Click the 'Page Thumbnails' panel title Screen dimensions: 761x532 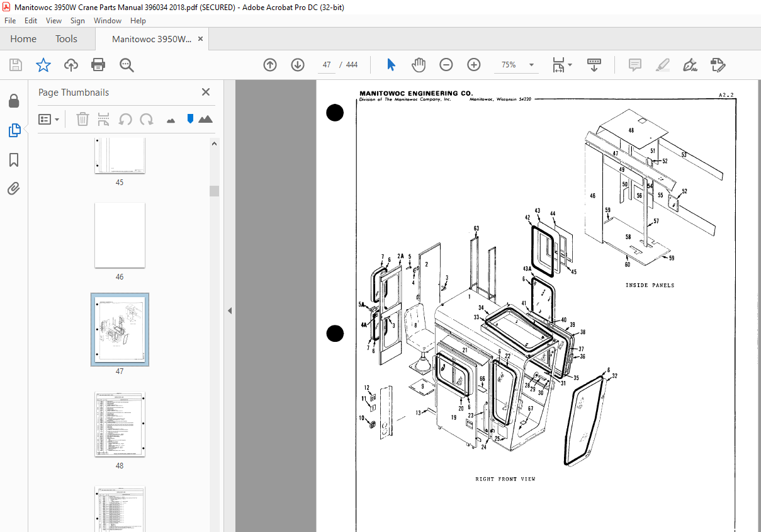coord(74,92)
